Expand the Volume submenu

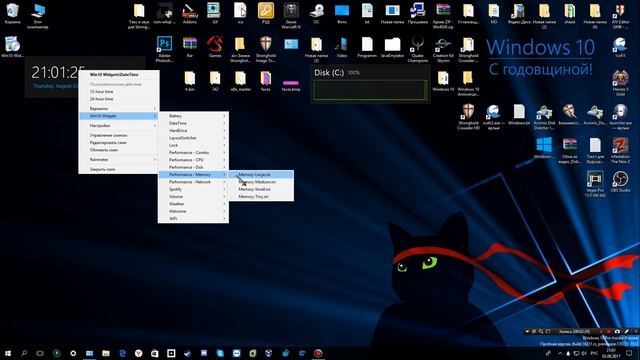pyautogui.click(x=193, y=197)
